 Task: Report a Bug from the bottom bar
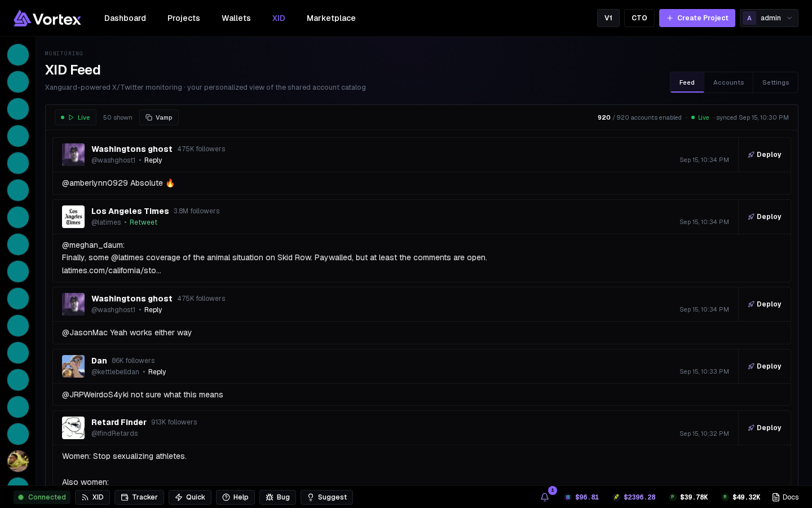click(x=277, y=497)
